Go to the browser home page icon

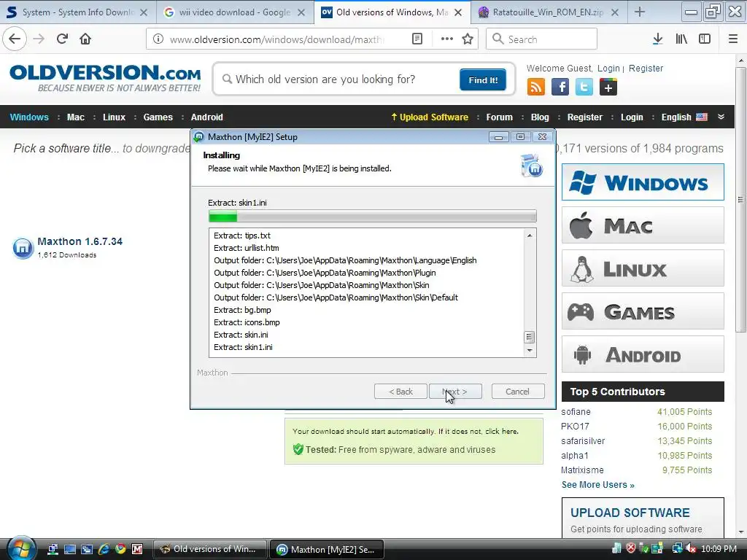tap(85, 39)
